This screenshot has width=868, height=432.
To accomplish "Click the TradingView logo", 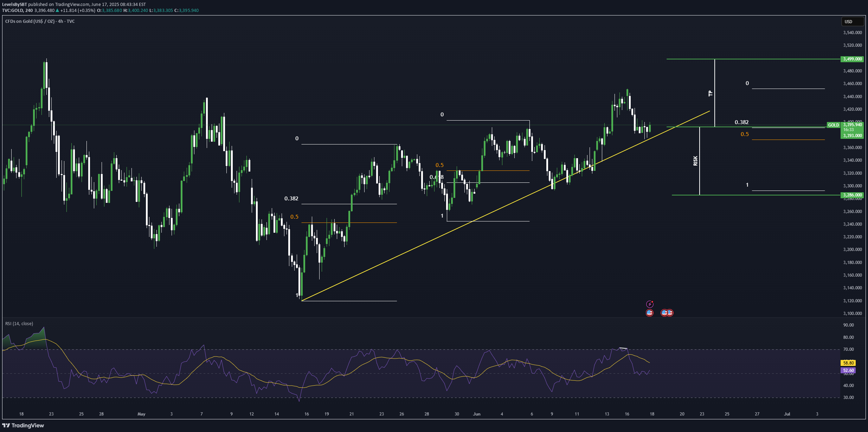I will (23, 425).
